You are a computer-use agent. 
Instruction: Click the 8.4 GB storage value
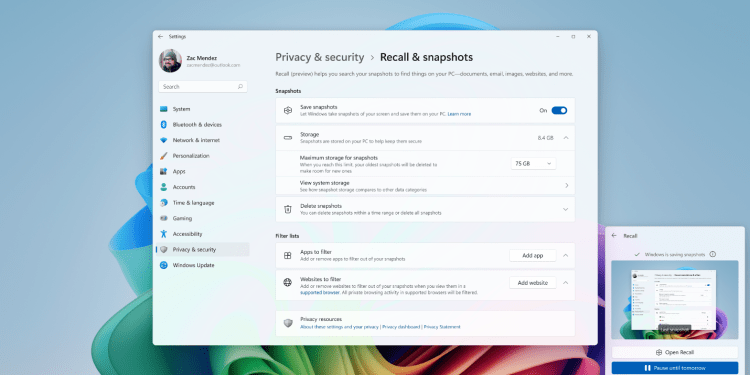tap(545, 138)
